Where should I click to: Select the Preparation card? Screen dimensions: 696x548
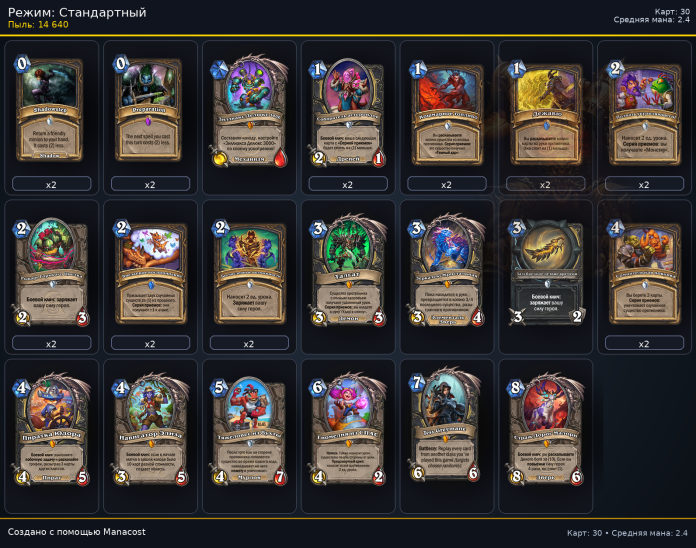coord(149,109)
